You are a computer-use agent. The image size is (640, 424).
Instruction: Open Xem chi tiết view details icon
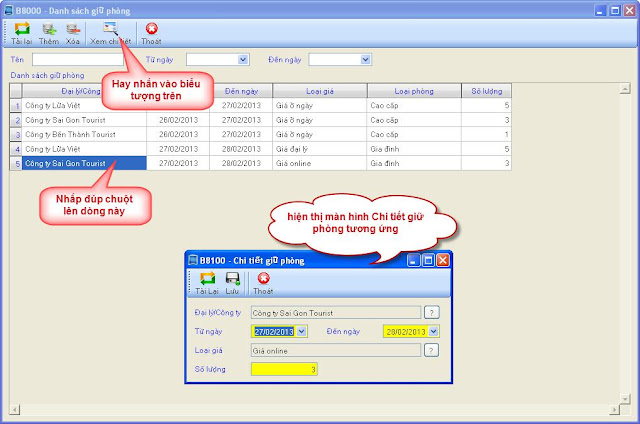(x=110, y=28)
